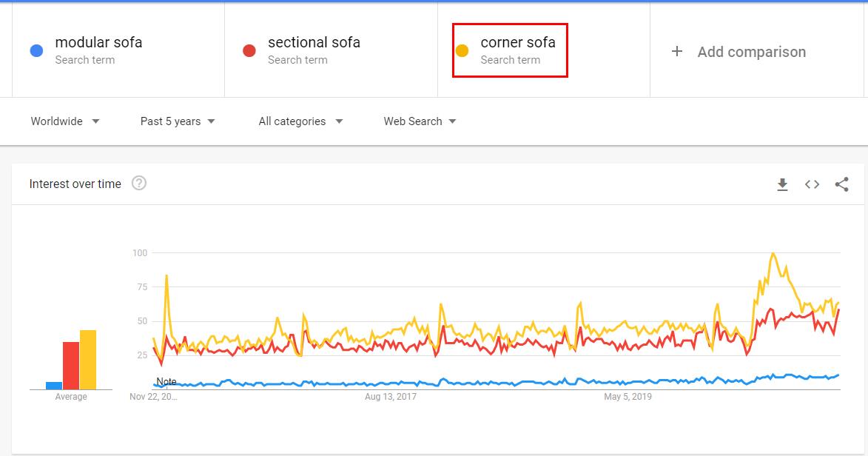This screenshot has width=868, height=456.
Task: Expand the All categories dropdown
Action: (300, 121)
